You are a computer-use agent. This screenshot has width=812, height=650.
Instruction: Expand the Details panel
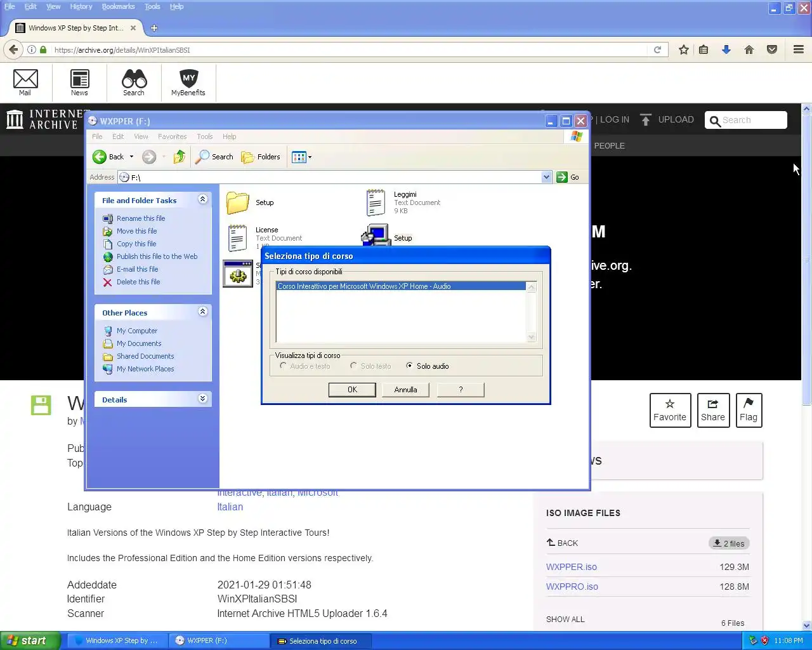(x=202, y=399)
